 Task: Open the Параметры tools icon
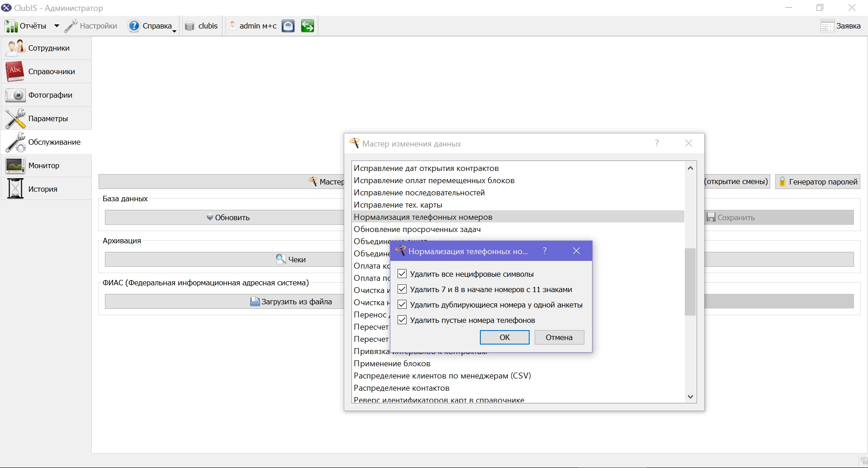click(15, 118)
